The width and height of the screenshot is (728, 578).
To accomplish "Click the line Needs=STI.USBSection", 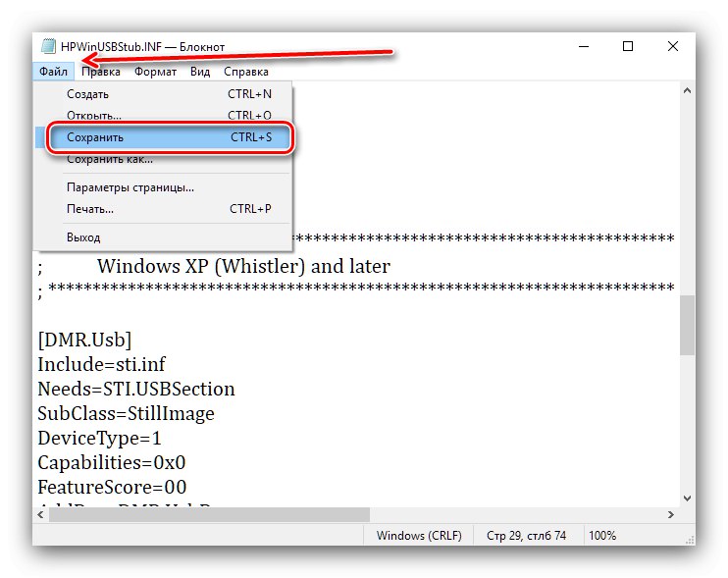I will pyautogui.click(x=136, y=389).
